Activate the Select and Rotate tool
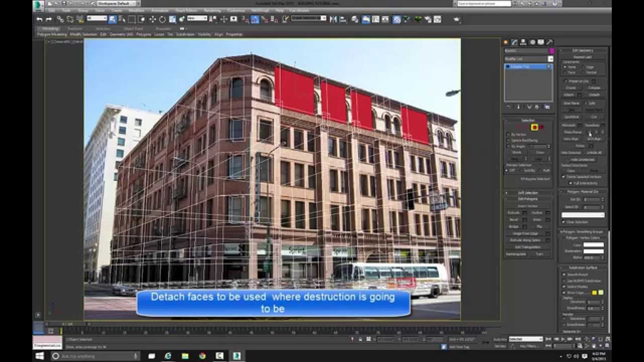This screenshot has width=644, height=362. click(162, 19)
